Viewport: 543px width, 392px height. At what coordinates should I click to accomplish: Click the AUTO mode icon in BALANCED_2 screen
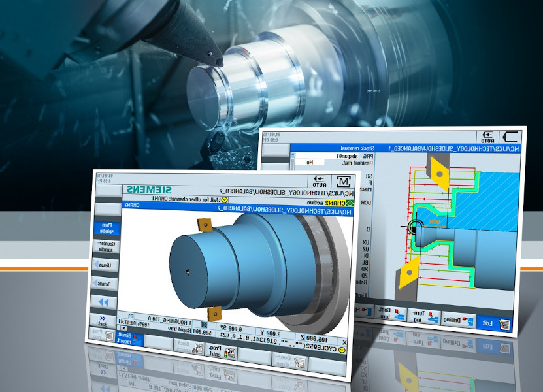click(x=320, y=182)
